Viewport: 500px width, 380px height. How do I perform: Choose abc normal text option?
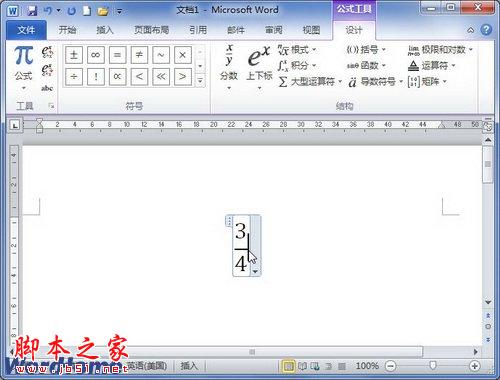tap(47, 88)
